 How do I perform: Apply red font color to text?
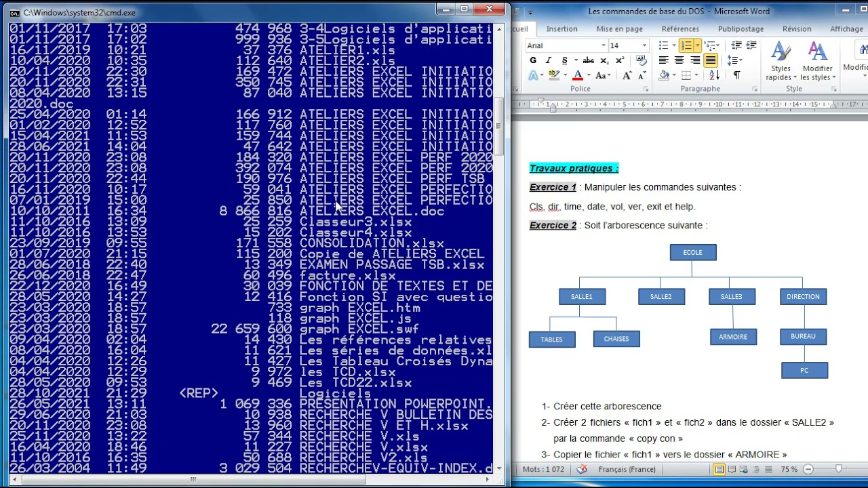click(578, 75)
